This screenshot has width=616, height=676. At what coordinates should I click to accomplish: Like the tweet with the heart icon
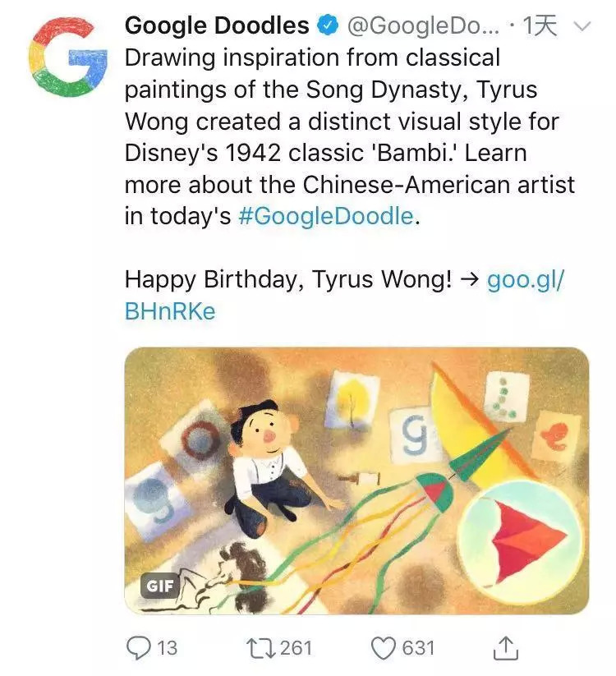click(384, 648)
